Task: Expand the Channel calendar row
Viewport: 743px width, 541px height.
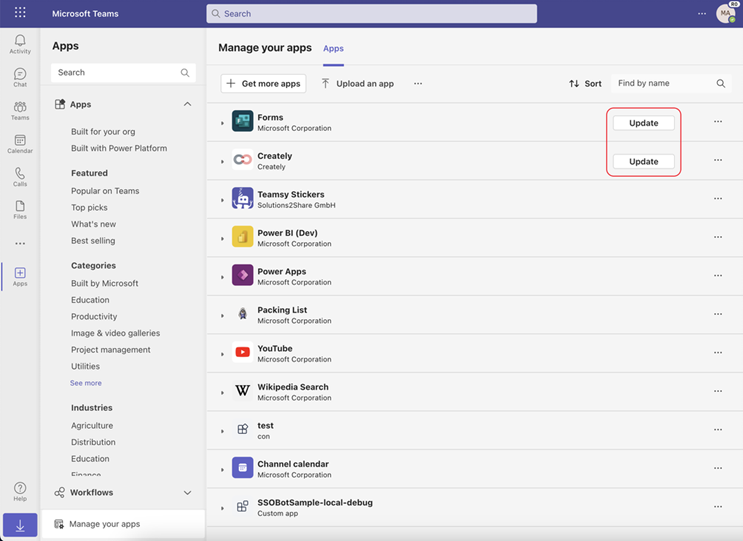Action: (222, 469)
